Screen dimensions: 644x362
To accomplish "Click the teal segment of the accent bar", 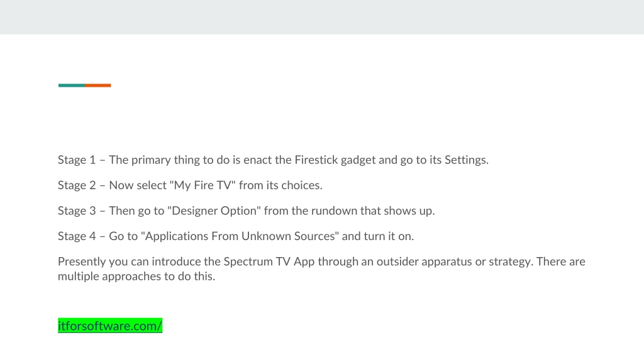I will tap(72, 85).
